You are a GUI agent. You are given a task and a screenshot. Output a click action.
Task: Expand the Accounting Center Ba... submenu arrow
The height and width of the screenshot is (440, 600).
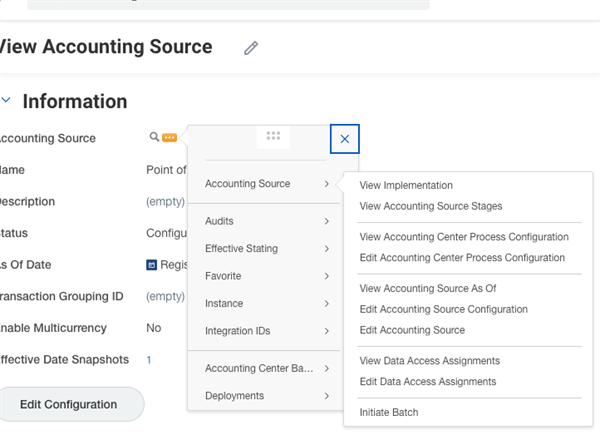click(326, 368)
